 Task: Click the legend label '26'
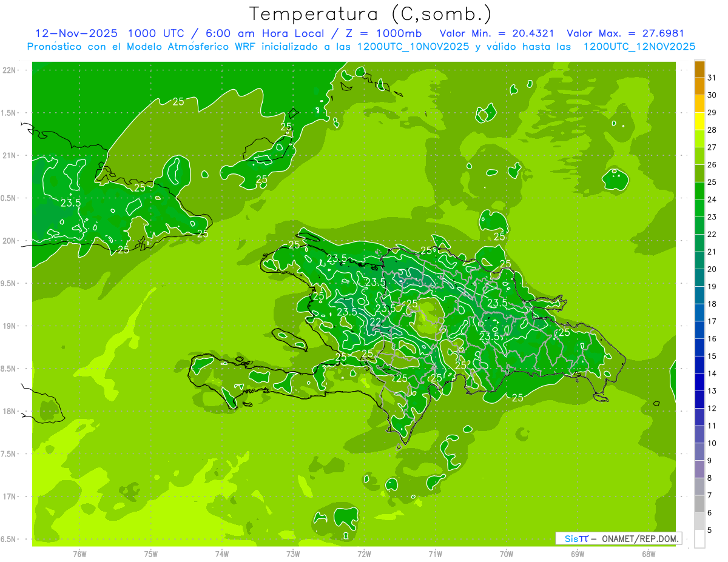(x=712, y=164)
